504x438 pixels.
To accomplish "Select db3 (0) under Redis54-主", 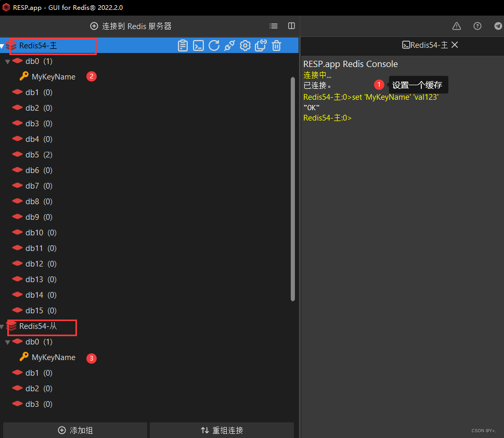I will point(39,124).
